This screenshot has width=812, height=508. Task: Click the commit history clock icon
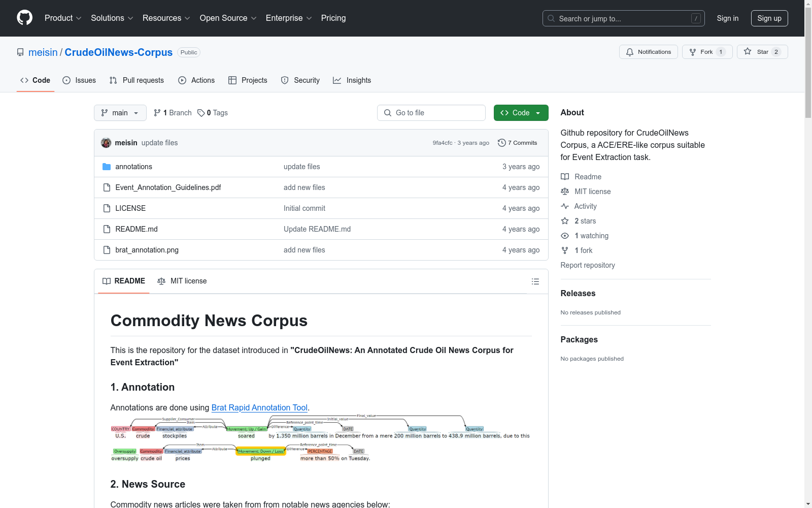502,143
